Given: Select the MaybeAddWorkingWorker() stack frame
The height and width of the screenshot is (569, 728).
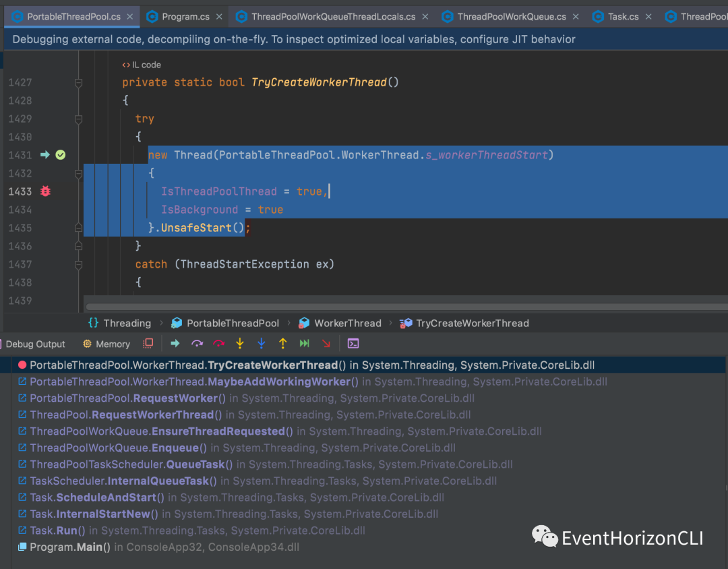Looking at the screenshot, I should coord(362,382).
